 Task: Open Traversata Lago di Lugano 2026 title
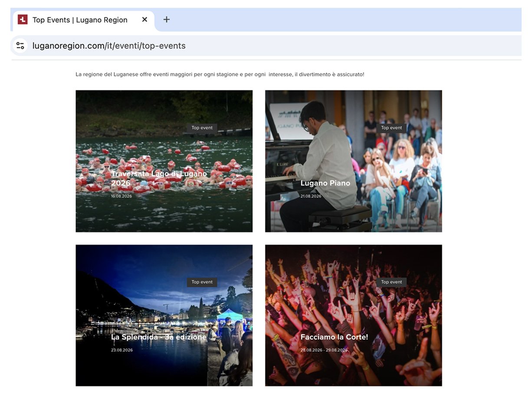(x=159, y=178)
